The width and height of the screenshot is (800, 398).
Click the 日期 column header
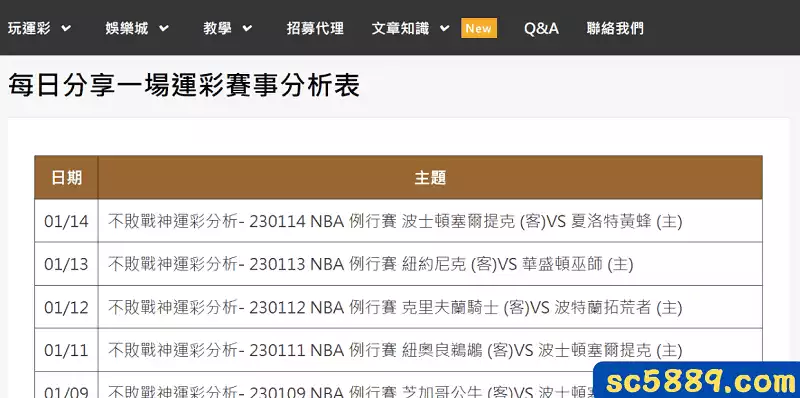click(66, 178)
